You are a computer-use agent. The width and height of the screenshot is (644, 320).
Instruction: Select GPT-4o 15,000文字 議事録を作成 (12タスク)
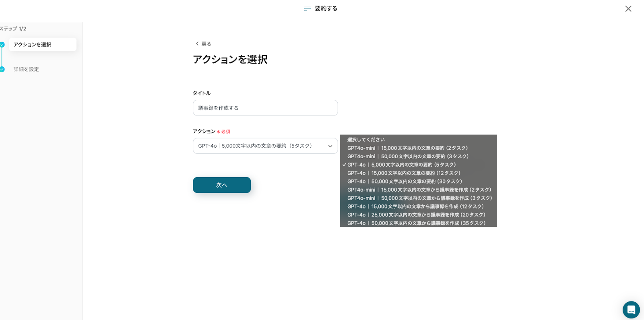[415, 206]
